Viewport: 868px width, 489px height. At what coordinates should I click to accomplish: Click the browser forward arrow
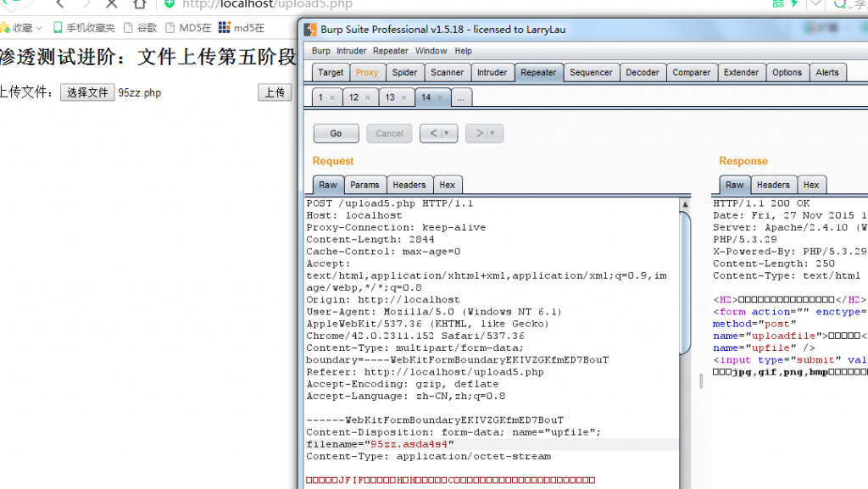[86, 4]
